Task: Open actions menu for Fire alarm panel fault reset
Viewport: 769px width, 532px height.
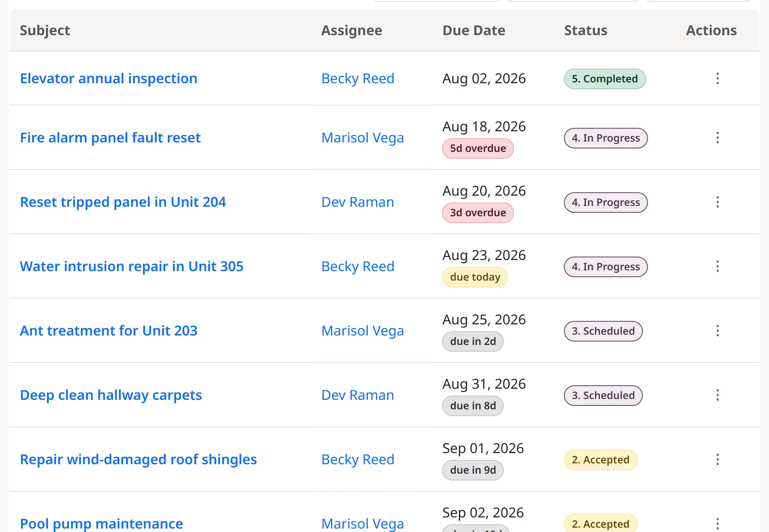Action: [717, 138]
